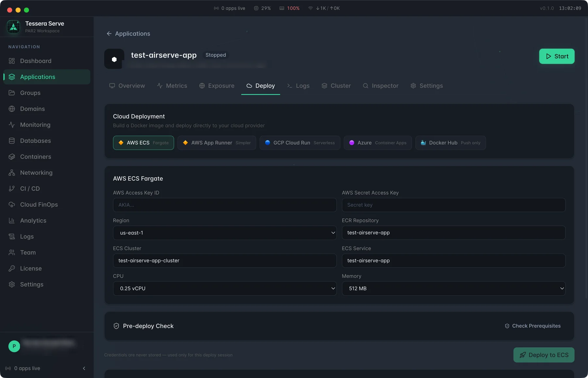Click the back arrow beside Applications
The height and width of the screenshot is (378, 588).
pyautogui.click(x=109, y=34)
